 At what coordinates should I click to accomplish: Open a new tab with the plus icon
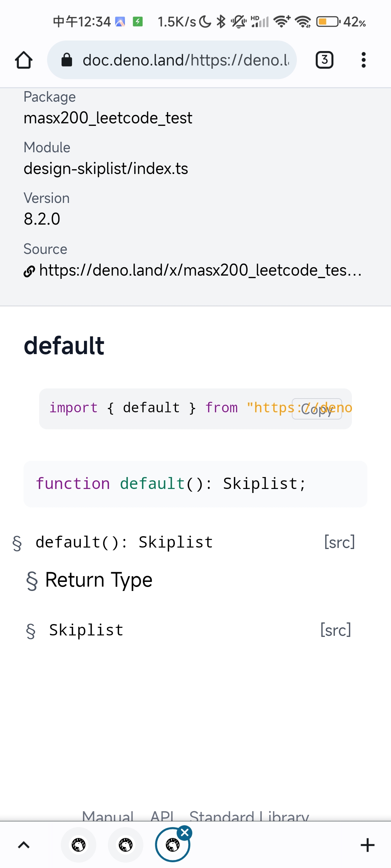(367, 845)
